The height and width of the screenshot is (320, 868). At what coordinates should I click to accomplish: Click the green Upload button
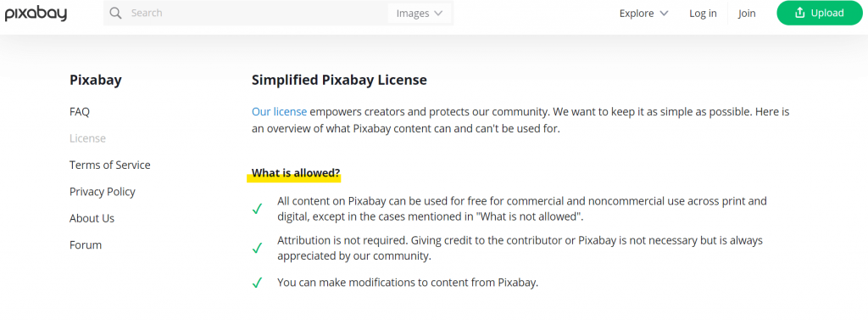pyautogui.click(x=820, y=13)
